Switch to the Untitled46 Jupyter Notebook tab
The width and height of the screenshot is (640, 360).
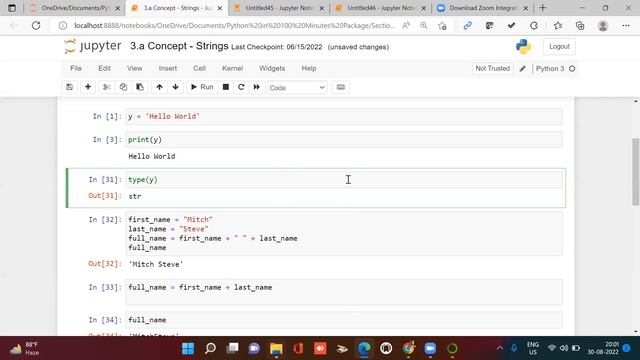click(381, 8)
